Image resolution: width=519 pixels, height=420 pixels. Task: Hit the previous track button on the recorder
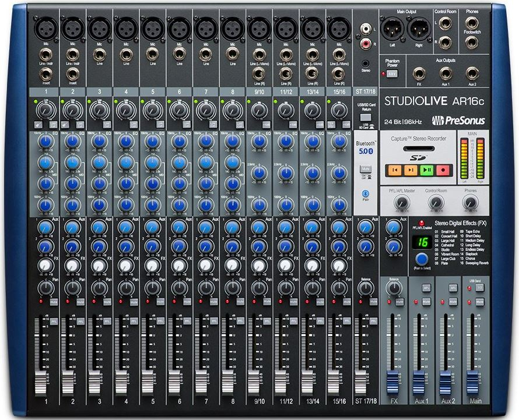(x=395, y=170)
